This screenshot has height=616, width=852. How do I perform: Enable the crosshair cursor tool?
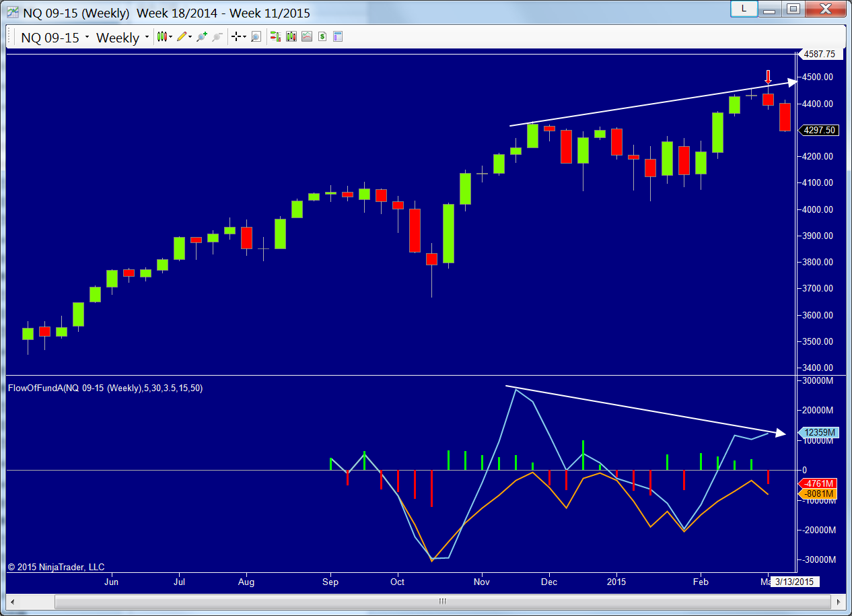tap(236, 36)
